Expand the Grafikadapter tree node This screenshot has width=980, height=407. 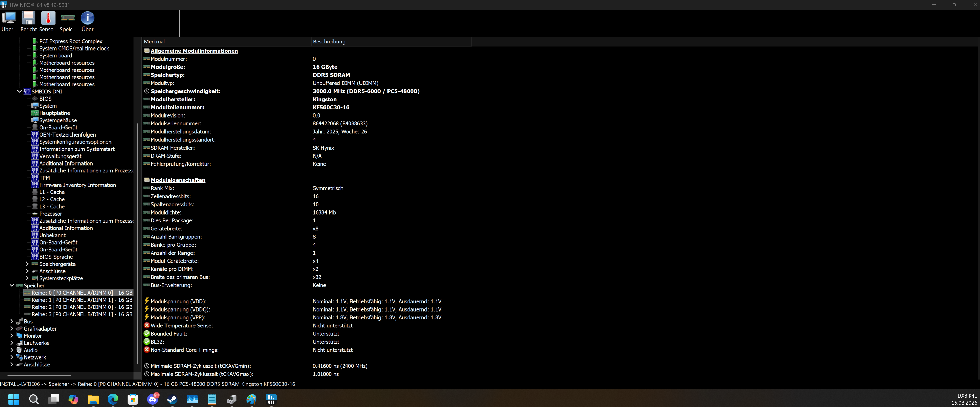click(12, 329)
